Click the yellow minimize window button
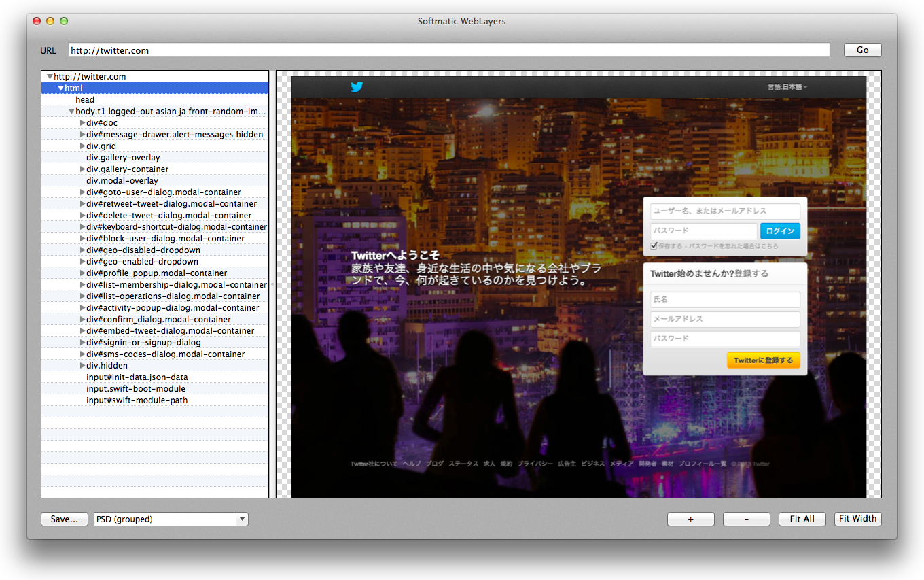 pos(50,21)
